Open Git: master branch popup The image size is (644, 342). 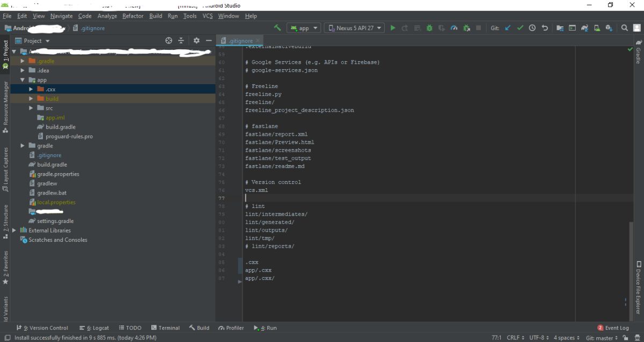[x=602, y=338]
